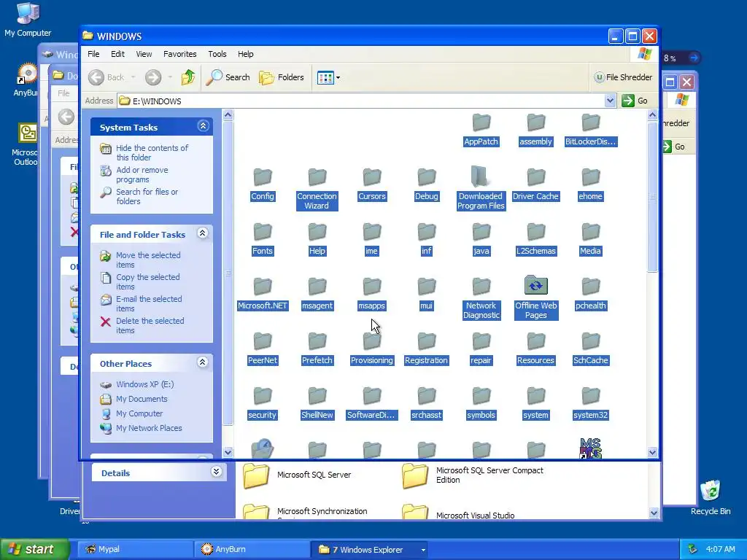Open the View menu
Screen dimensions: 747x560
(x=144, y=54)
